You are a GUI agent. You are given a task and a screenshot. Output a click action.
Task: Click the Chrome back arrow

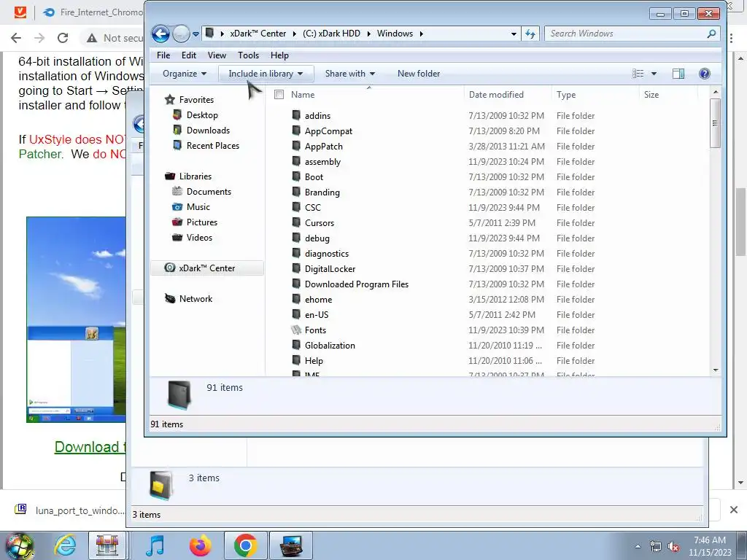click(x=16, y=38)
